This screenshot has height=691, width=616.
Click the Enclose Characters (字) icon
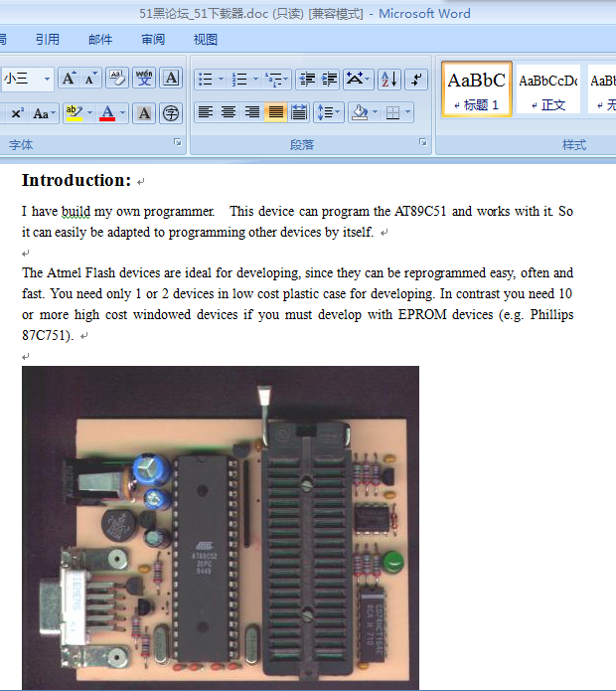171,113
